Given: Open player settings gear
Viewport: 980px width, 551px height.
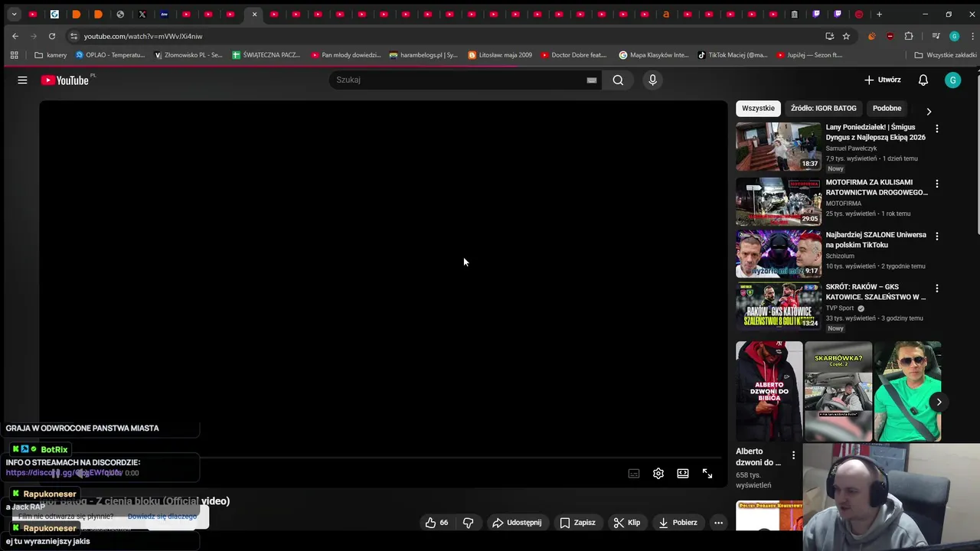Looking at the screenshot, I should point(658,474).
